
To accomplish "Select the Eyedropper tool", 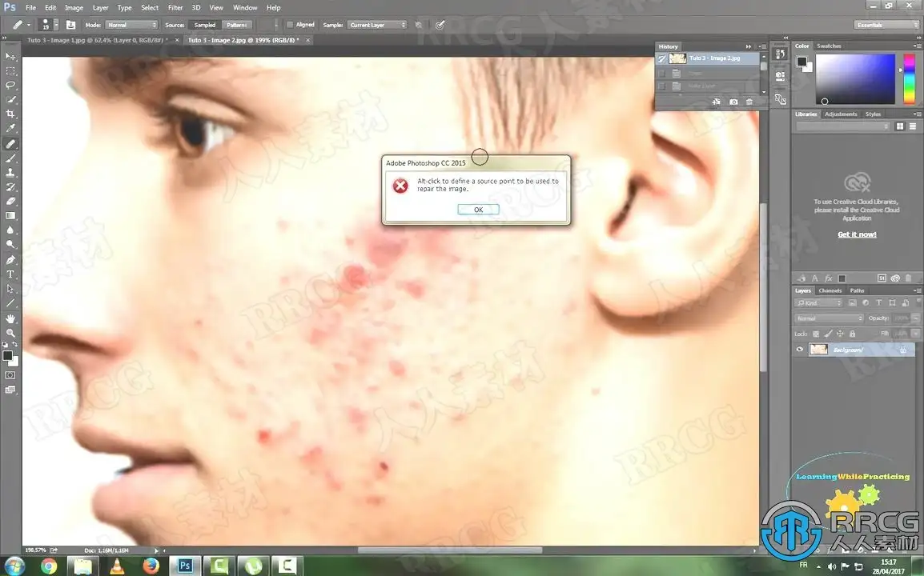I will click(10, 128).
